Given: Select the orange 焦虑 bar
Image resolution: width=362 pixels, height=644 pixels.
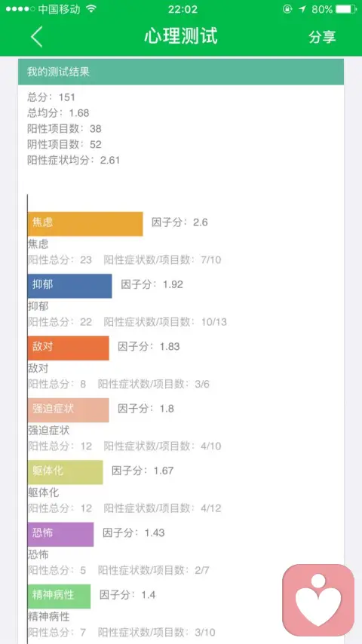Looking at the screenshot, I should 85,224.
